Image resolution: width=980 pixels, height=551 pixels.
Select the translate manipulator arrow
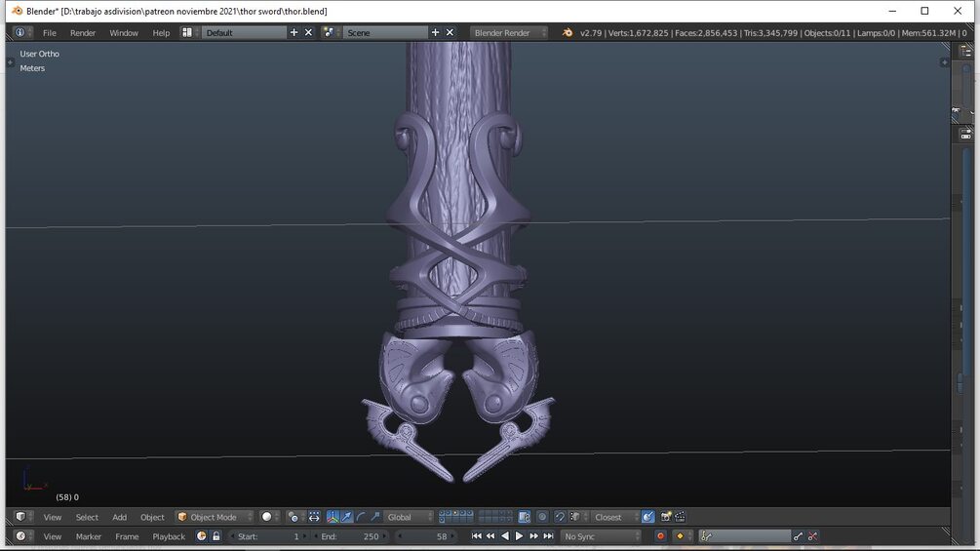click(347, 517)
